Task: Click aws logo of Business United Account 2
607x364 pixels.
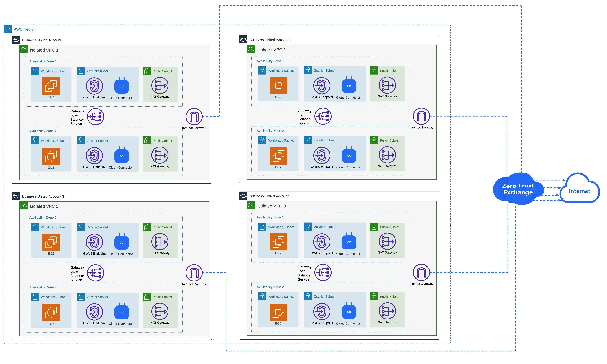Action: pyautogui.click(x=243, y=39)
